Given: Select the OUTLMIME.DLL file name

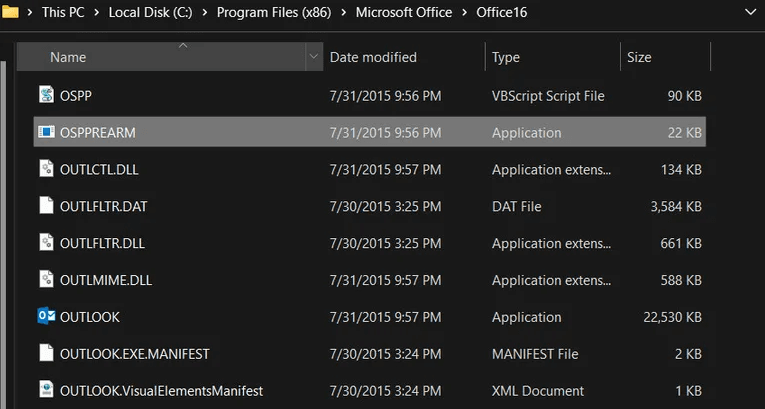Looking at the screenshot, I should coord(105,280).
